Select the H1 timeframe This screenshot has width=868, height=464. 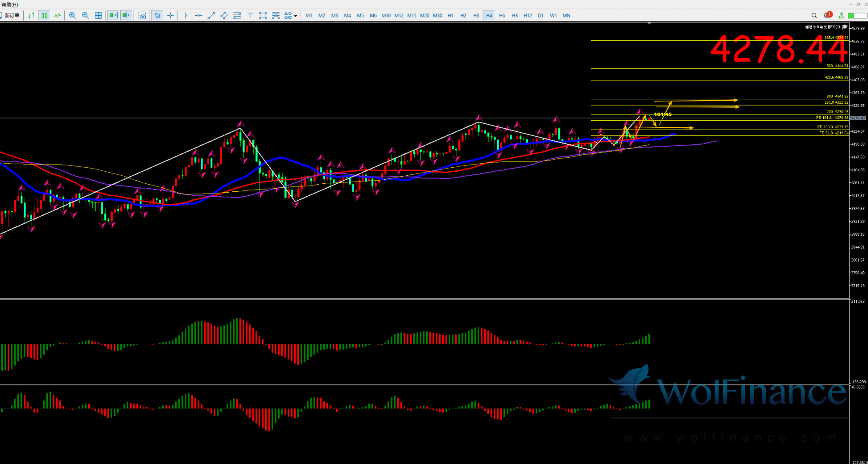click(450, 16)
